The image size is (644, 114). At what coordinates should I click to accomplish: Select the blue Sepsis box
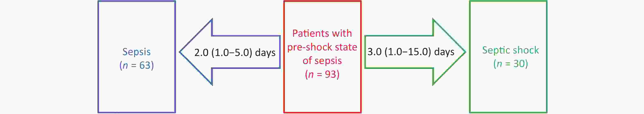coord(137,57)
